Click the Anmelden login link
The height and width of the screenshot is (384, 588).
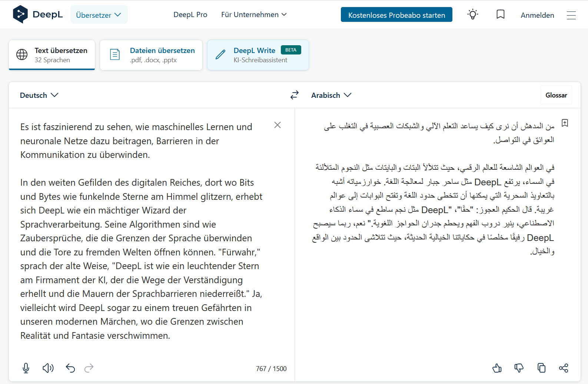[537, 15]
